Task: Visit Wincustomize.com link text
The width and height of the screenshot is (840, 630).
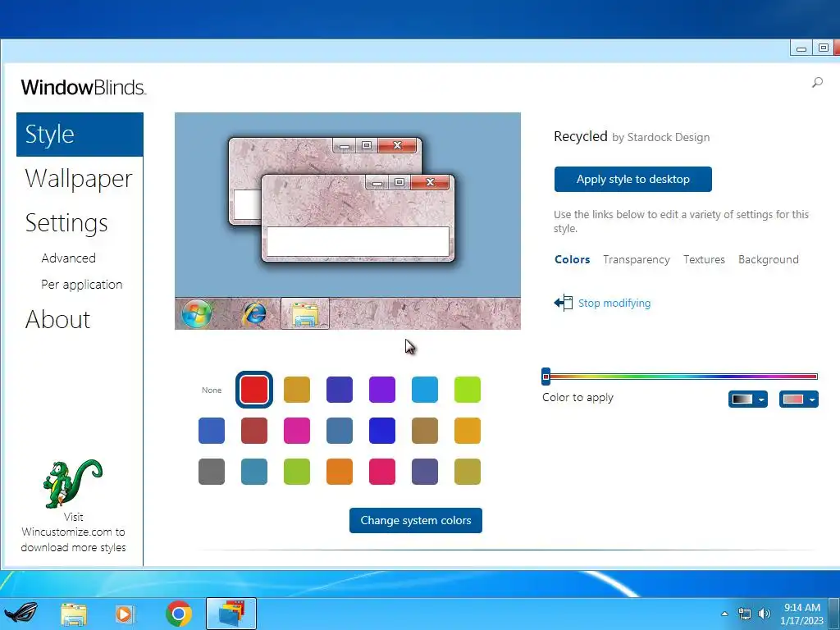Action: coord(73,532)
